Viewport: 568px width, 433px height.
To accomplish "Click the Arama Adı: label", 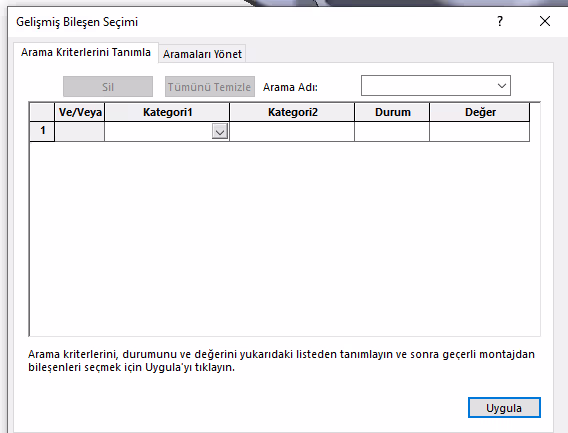I will (290, 87).
